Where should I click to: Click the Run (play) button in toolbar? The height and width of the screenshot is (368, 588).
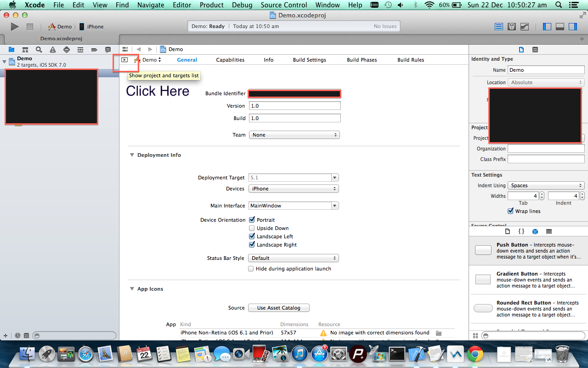15,27
